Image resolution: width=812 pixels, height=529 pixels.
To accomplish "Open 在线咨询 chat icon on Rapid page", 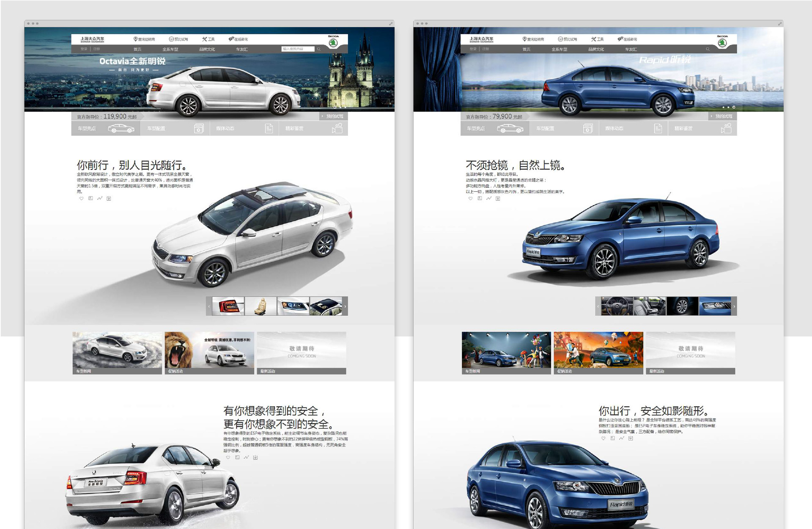I will [x=620, y=39].
